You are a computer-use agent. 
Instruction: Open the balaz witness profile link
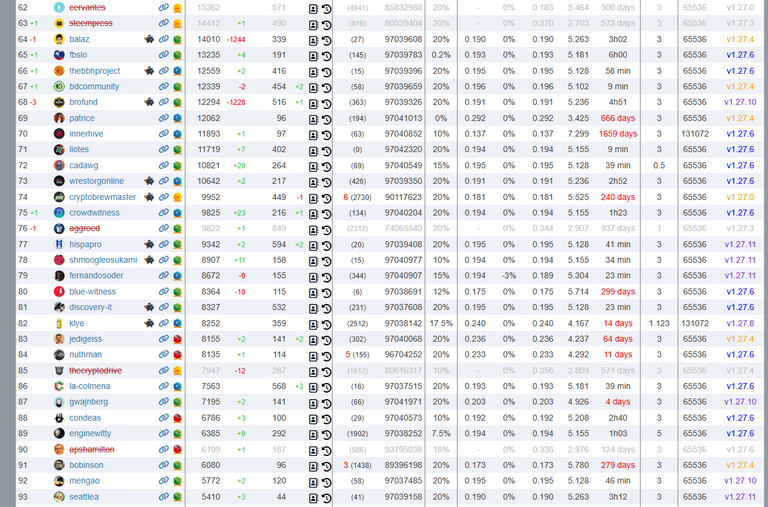click(x=79, y=39)
